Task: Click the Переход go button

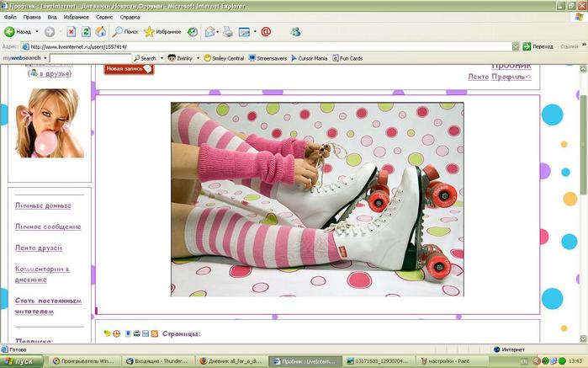Action: coord(538,46)
